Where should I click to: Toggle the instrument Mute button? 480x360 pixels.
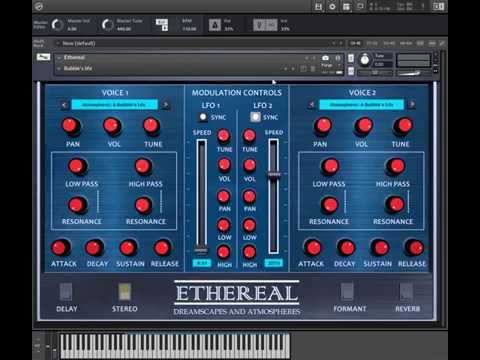tap(351, 71)
